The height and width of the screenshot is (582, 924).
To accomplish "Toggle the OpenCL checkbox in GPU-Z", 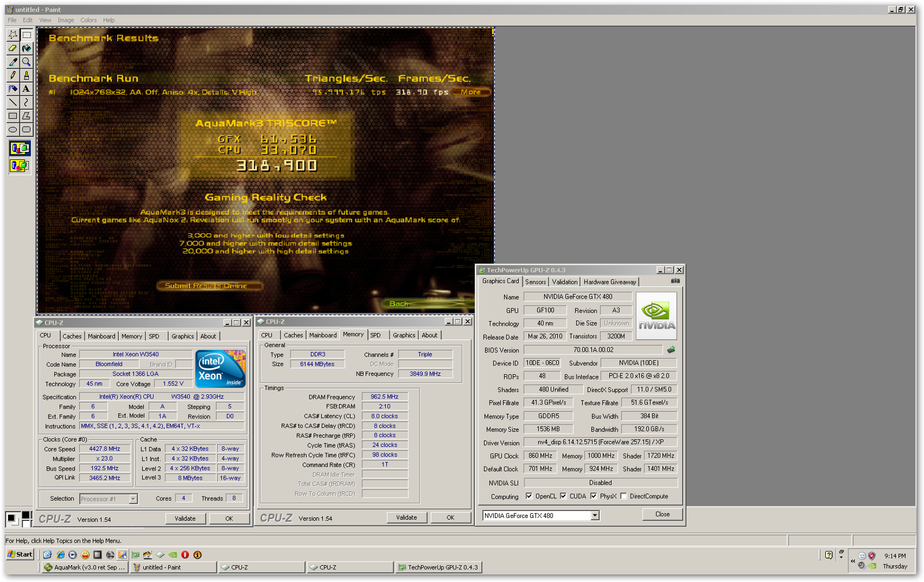I will click(529, 496).
